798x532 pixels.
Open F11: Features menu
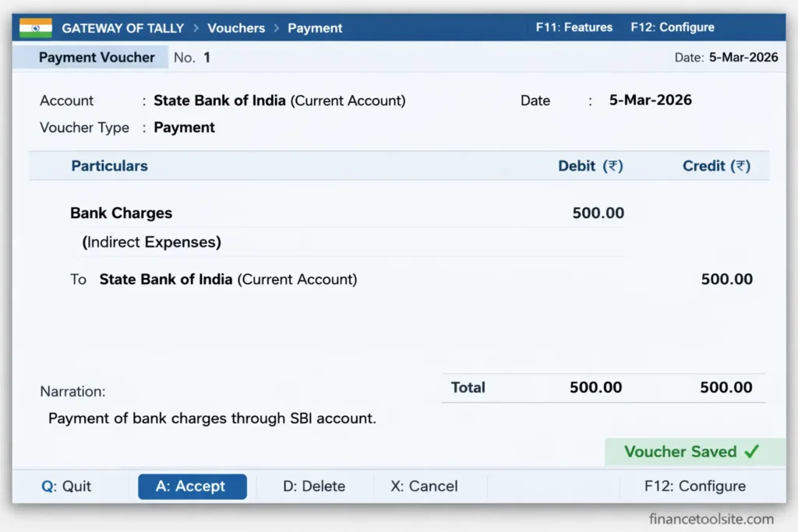tap(574, 27)
